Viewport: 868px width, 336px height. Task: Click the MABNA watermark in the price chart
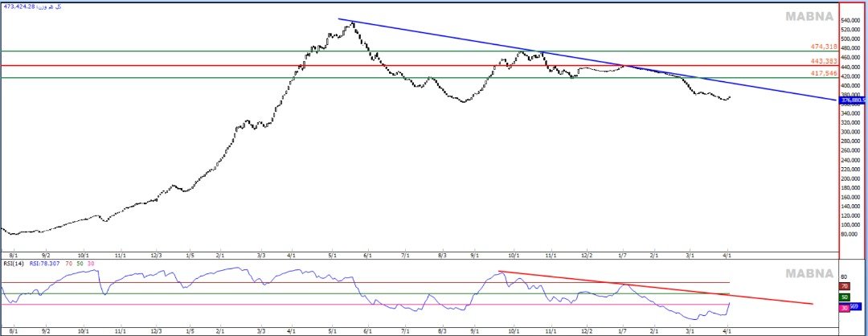810,17
